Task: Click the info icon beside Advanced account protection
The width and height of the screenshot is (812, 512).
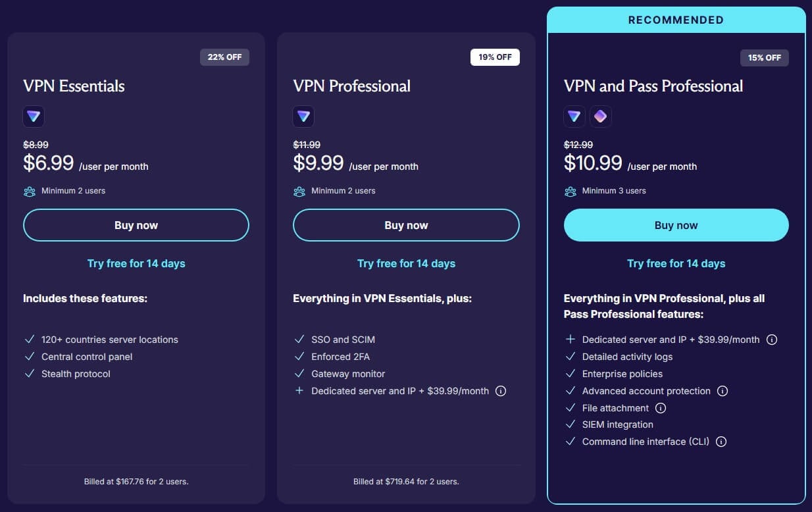Action: [x=723, y=391]
